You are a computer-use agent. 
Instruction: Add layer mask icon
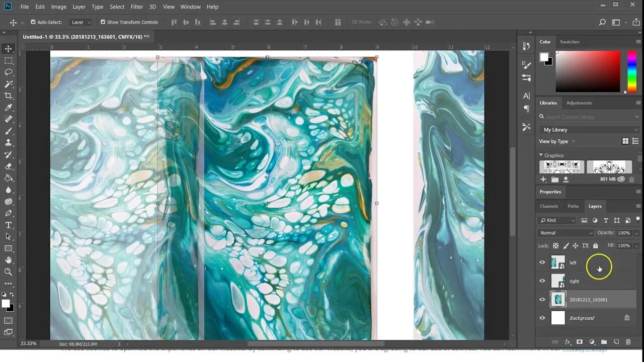580,342
